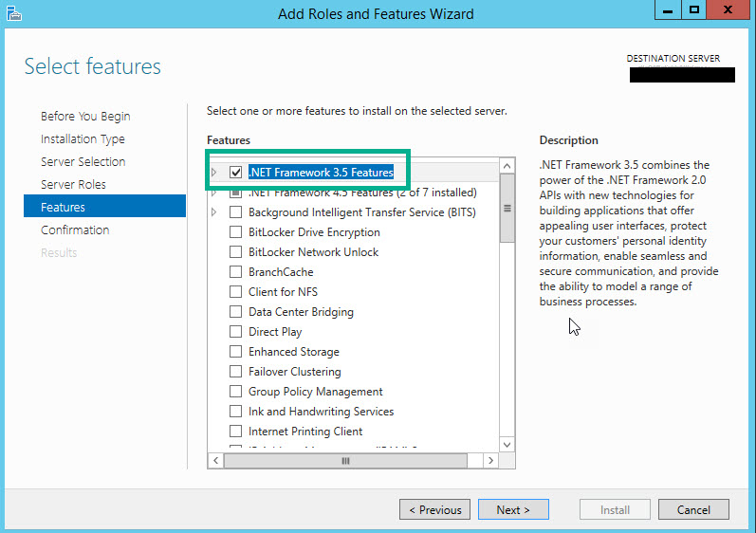Select Internet Printing Client label

[305, 432]
